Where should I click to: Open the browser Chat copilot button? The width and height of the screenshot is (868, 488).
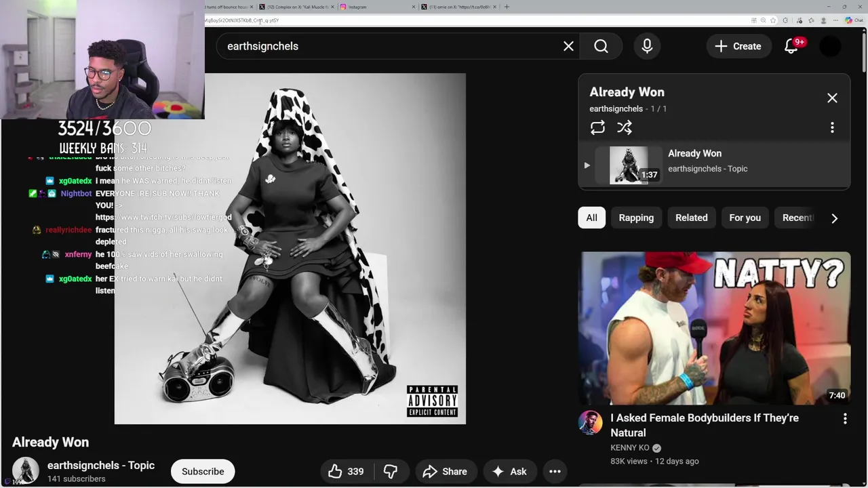tap(854, 20)
